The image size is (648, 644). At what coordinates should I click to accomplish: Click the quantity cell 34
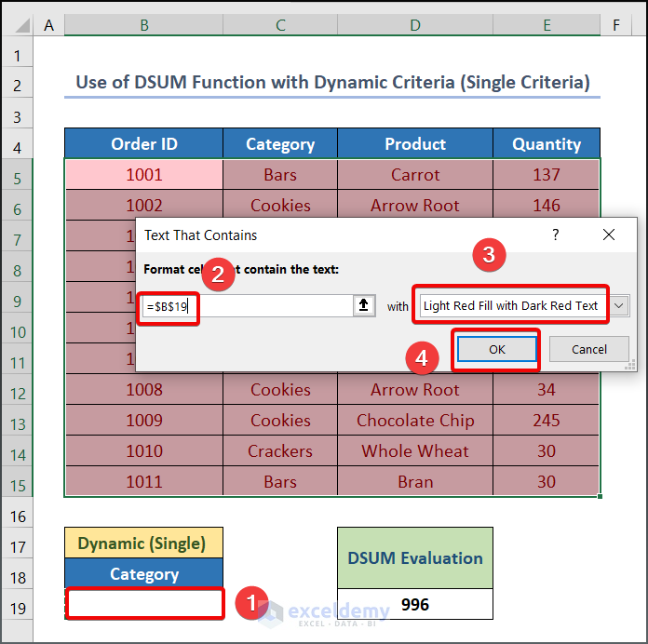[546, 390]
